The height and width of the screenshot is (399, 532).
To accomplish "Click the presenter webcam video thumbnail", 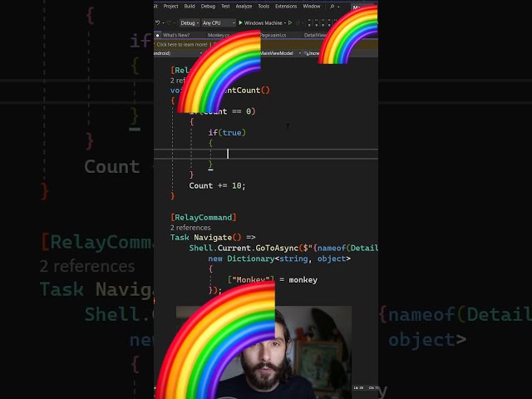I will (264, 352).
